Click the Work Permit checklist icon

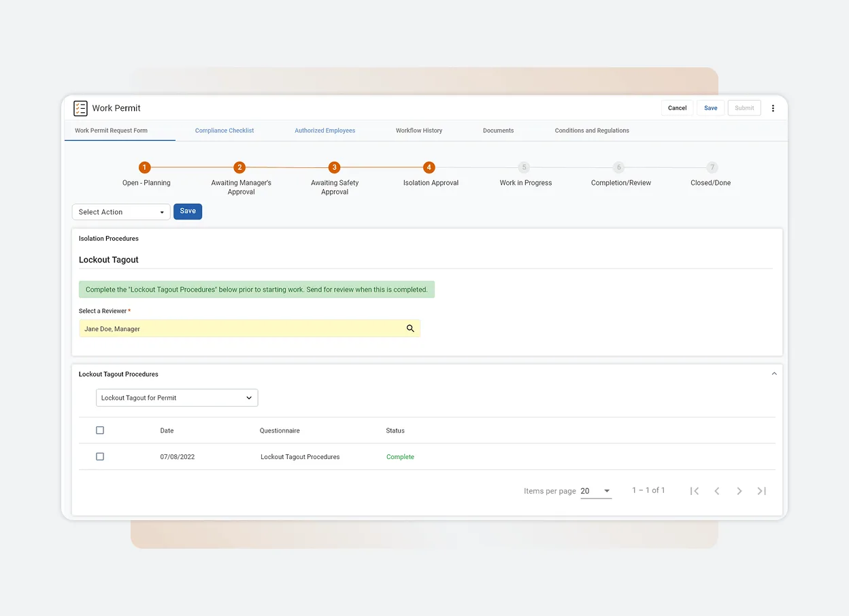tap(80, 108)
